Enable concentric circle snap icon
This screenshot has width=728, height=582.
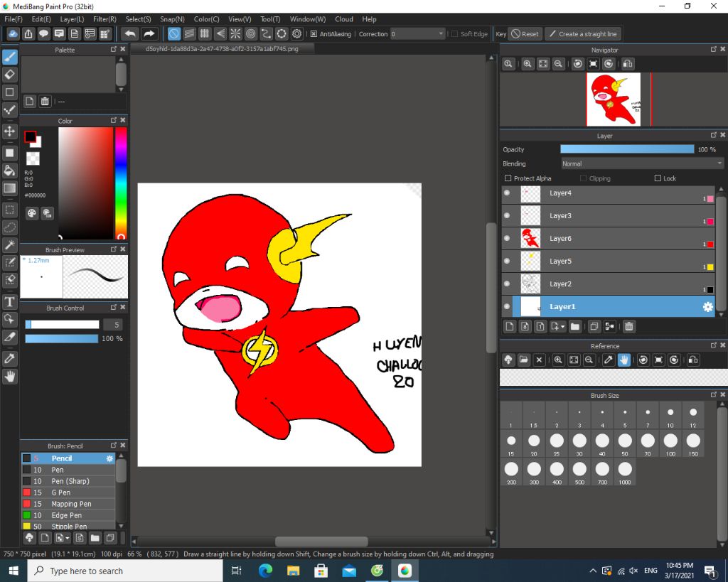(x=251, y=34)
